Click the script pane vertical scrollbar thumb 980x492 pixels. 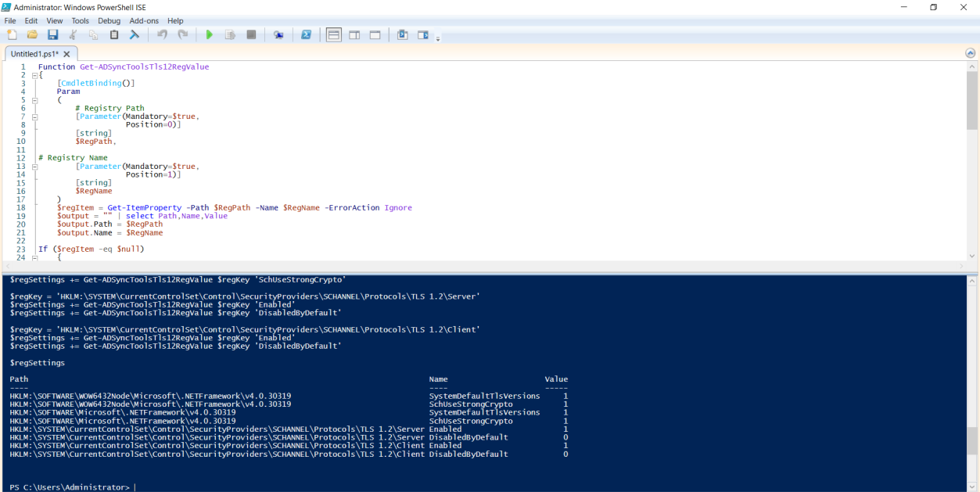(x=972, y=101)
